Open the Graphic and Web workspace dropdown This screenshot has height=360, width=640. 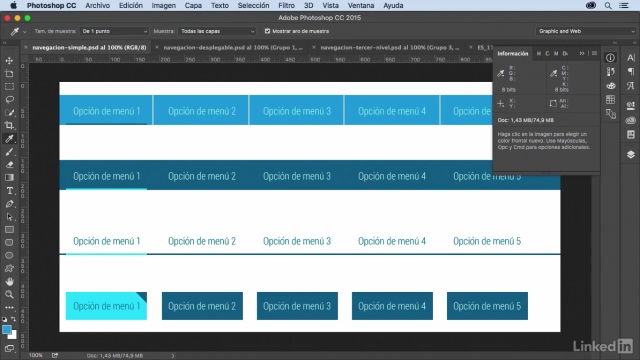tap(586, 31)
